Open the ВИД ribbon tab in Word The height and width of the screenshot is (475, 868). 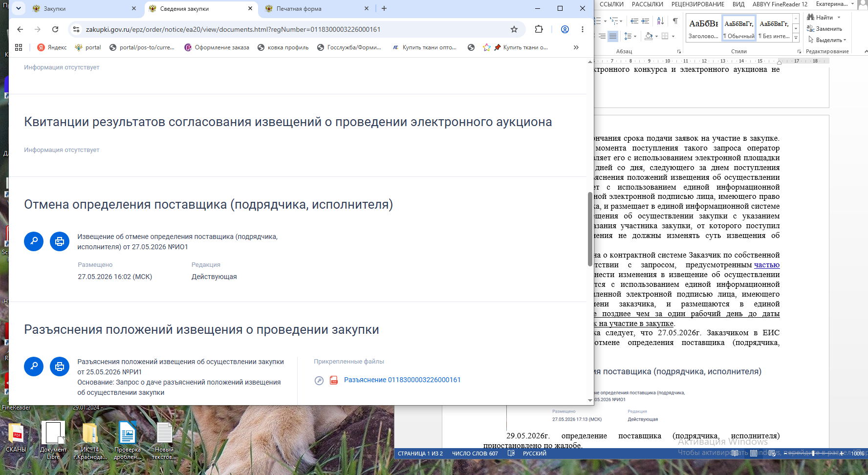tap(738, 4)
